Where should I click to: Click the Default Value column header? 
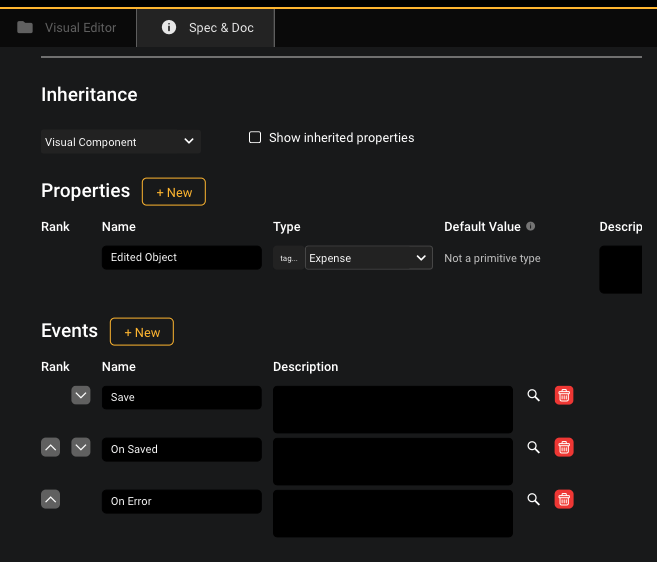click(x=482, y=227)
